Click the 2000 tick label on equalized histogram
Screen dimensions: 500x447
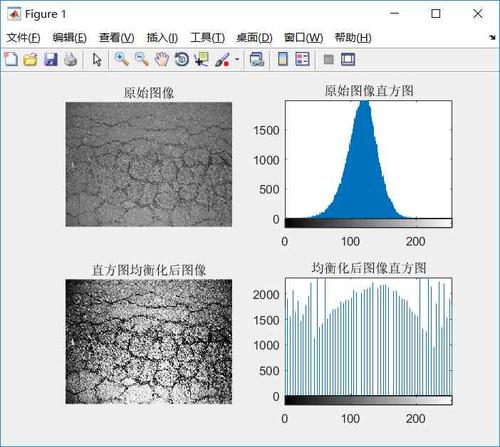(266, 295)
